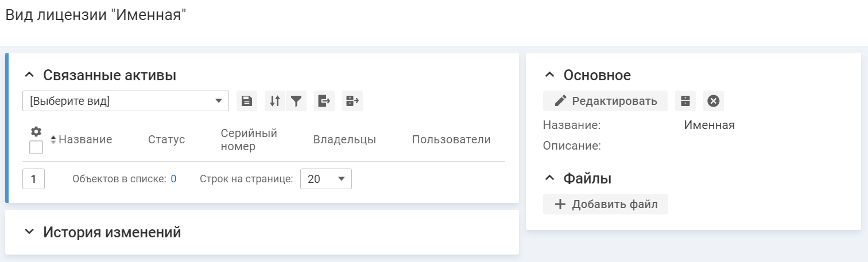
Task: Tick the select-all checkbox in the table header
Action: 36,147
